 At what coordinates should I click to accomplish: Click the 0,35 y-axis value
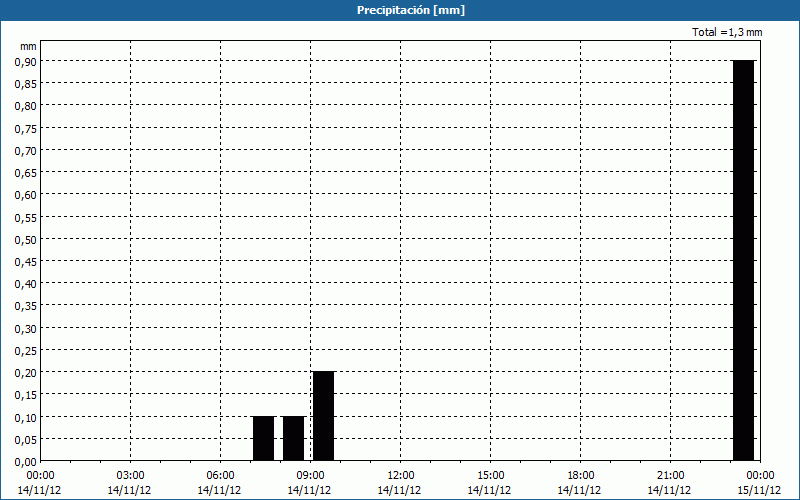pyautogui.click(x=26, y=306)
